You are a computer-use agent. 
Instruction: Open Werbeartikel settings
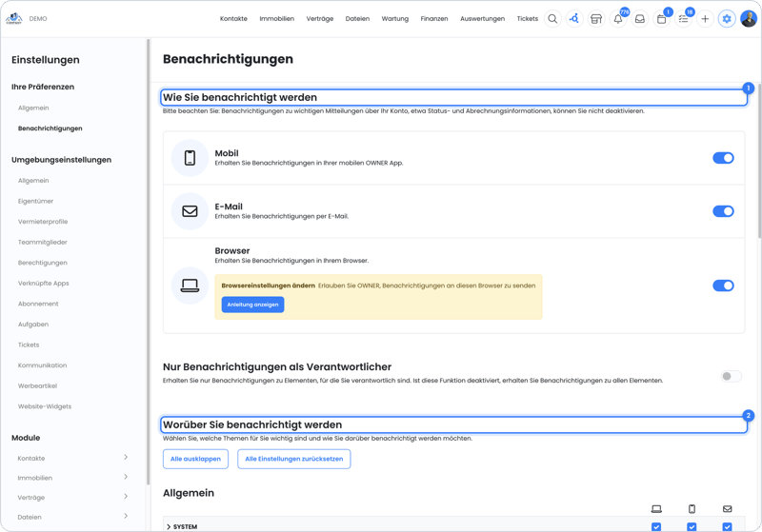(37, 385)
